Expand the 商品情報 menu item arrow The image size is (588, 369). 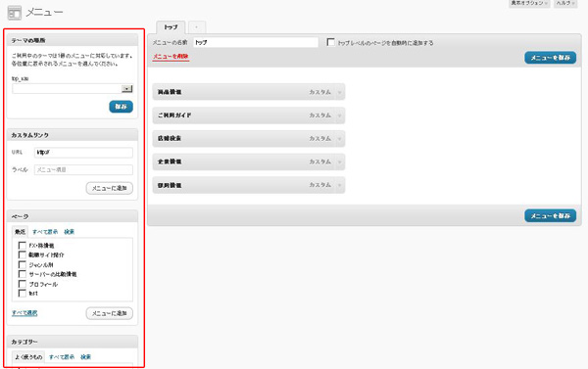339,92
